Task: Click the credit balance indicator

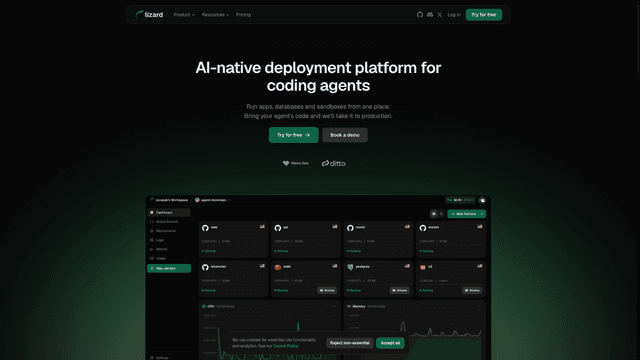Action: pyautogui.click(x=460, y=200)
